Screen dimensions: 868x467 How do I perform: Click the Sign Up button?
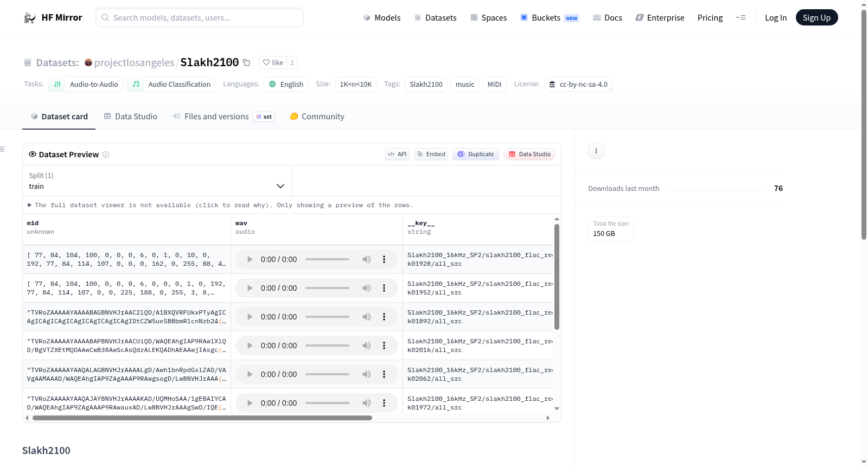click(x=816, y=18)
